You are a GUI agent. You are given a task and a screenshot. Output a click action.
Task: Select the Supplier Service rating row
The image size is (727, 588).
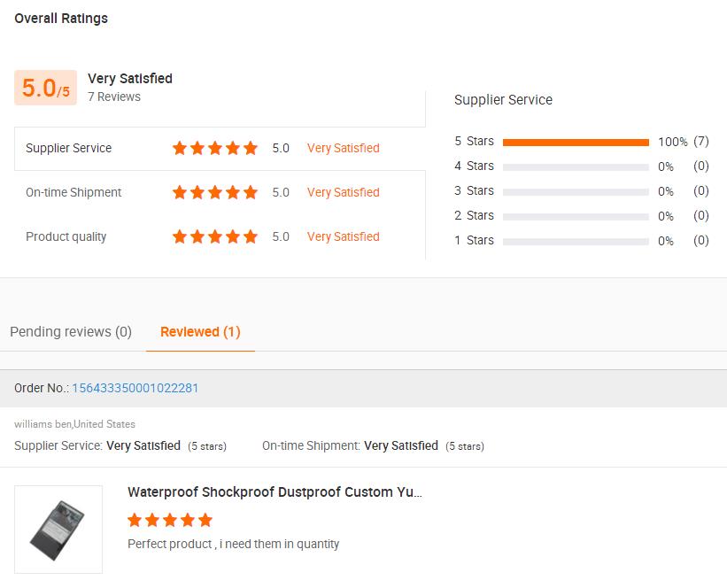point(69,148)
